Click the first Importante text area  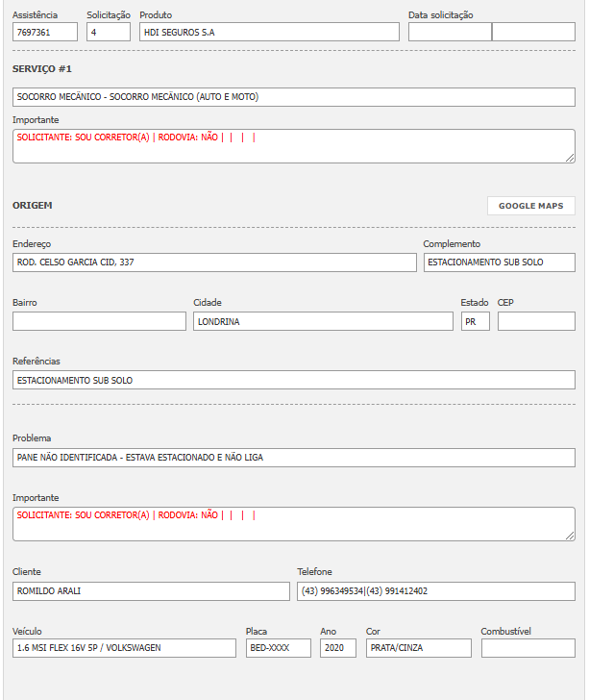click(293, 146)
